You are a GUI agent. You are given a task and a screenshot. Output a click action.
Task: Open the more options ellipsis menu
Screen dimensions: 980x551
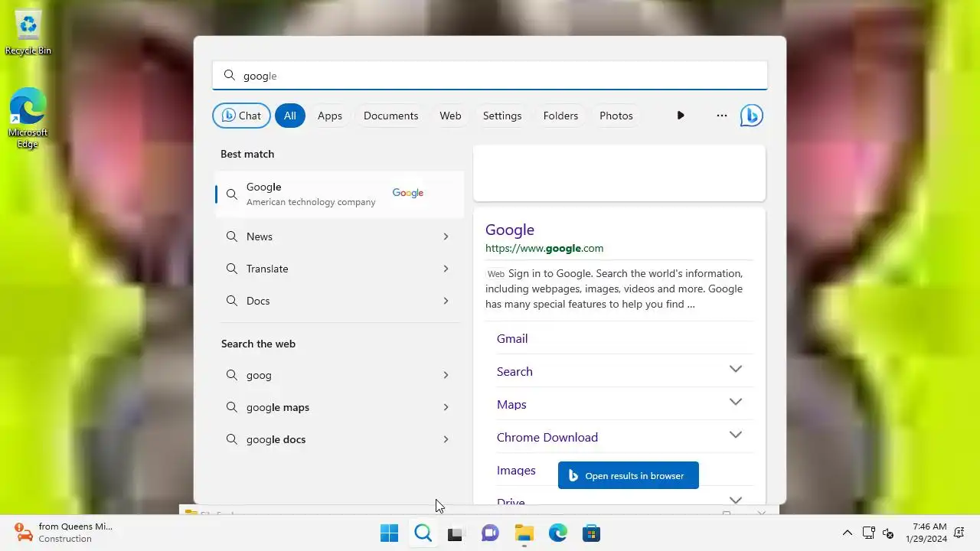pyautogui.click(x=721, y=116)
